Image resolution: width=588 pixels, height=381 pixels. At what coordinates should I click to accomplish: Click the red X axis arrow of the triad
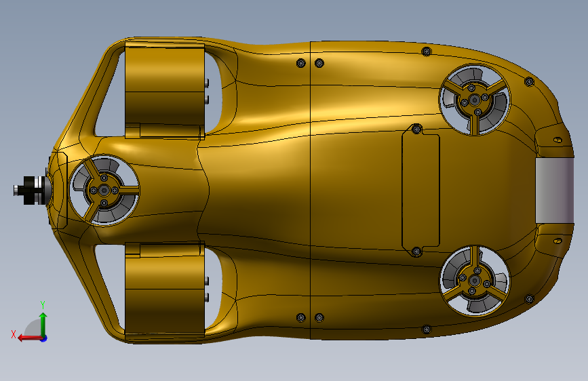point(30,338)
